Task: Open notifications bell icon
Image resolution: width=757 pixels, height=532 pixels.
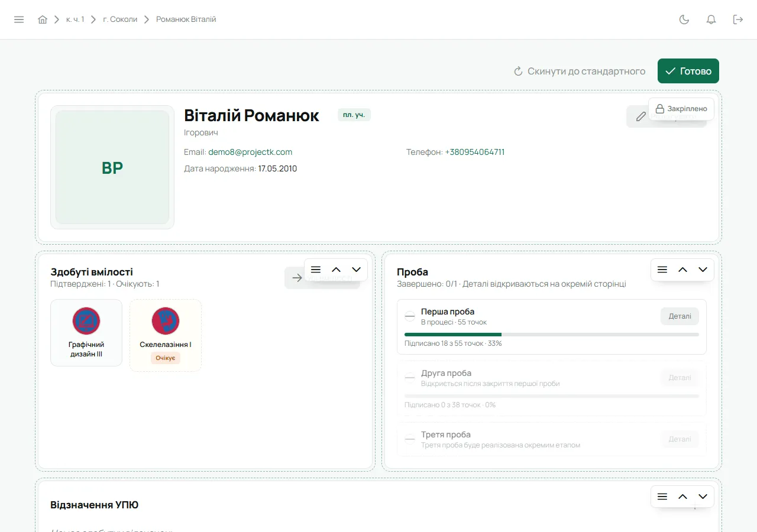Action: 711,20
